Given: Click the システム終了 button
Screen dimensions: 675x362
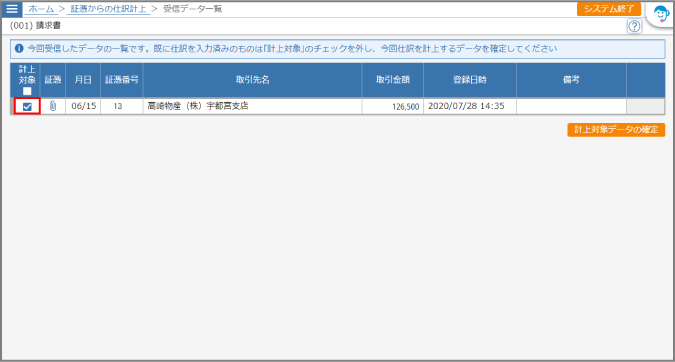Looking at the screenshot, I should 609,9.
